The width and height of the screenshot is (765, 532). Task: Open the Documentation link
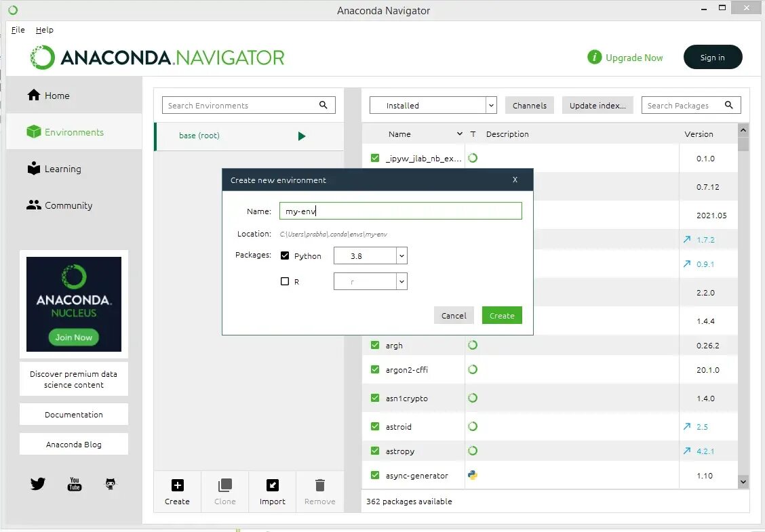[x=74, y=415]
